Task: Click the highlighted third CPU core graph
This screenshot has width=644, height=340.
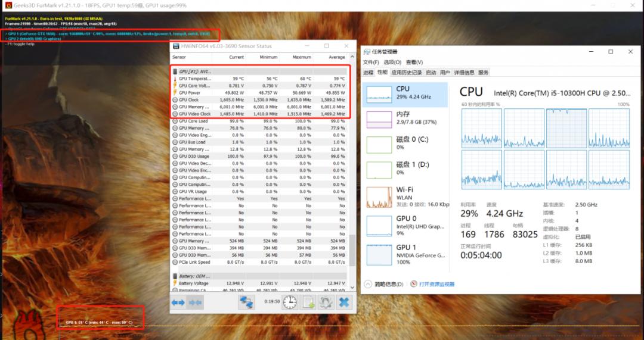Action: [x=566, y=129]
